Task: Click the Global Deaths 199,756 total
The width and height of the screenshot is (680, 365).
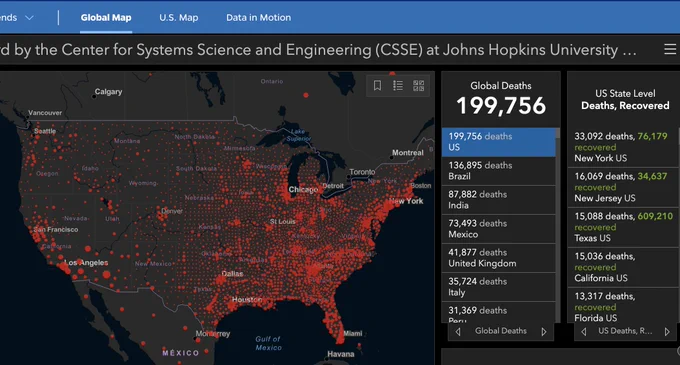Action: (501, 106)
